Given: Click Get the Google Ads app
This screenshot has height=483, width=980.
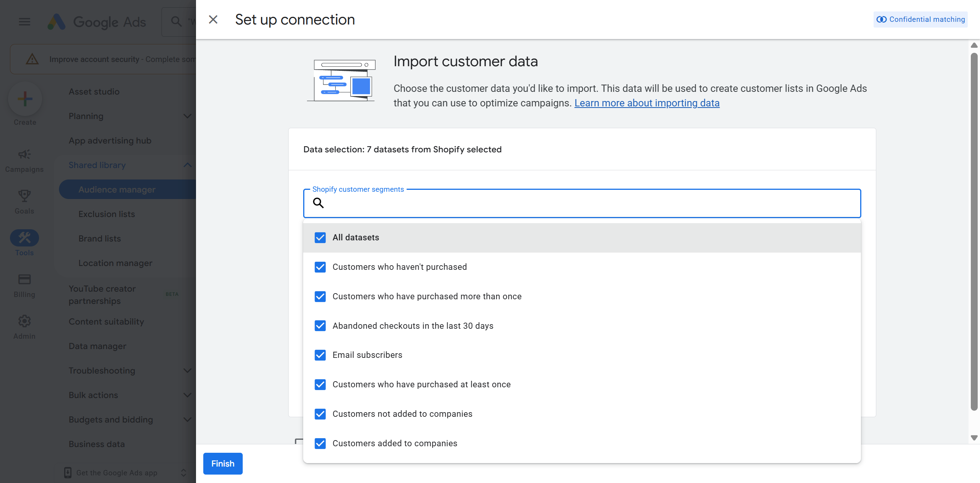Looking at the screenshot, I should coord(117,473).
